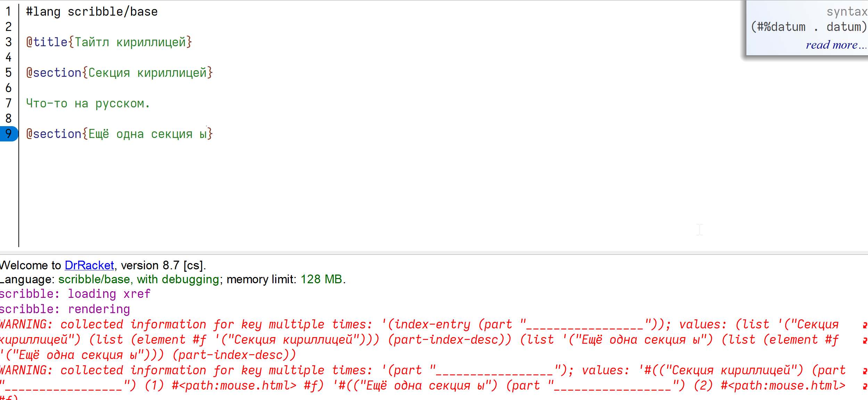Click 'version 8.7 [cs]' in welcome line
The image size is (868, 400).
click(x=162, y=266)
